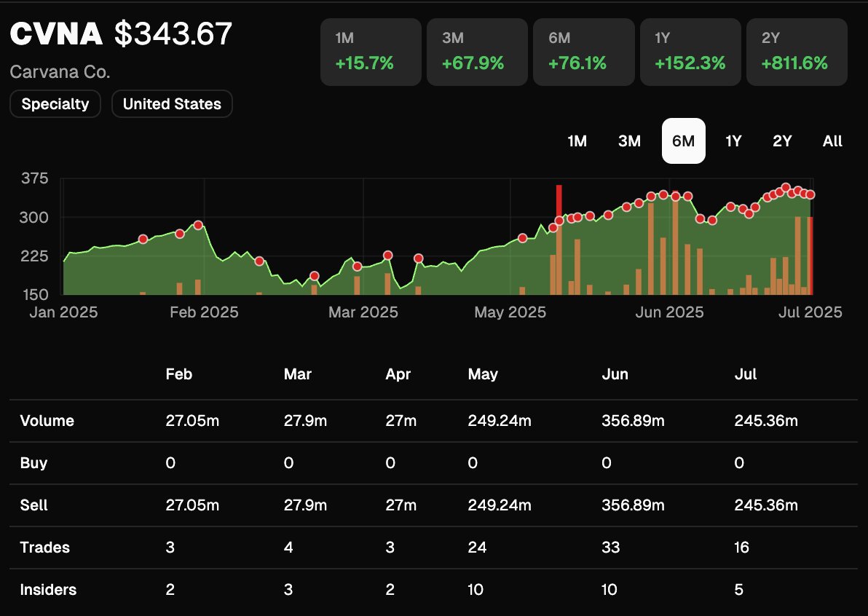Open the 1Y +152.3% performance card

[x=690, y=52]
